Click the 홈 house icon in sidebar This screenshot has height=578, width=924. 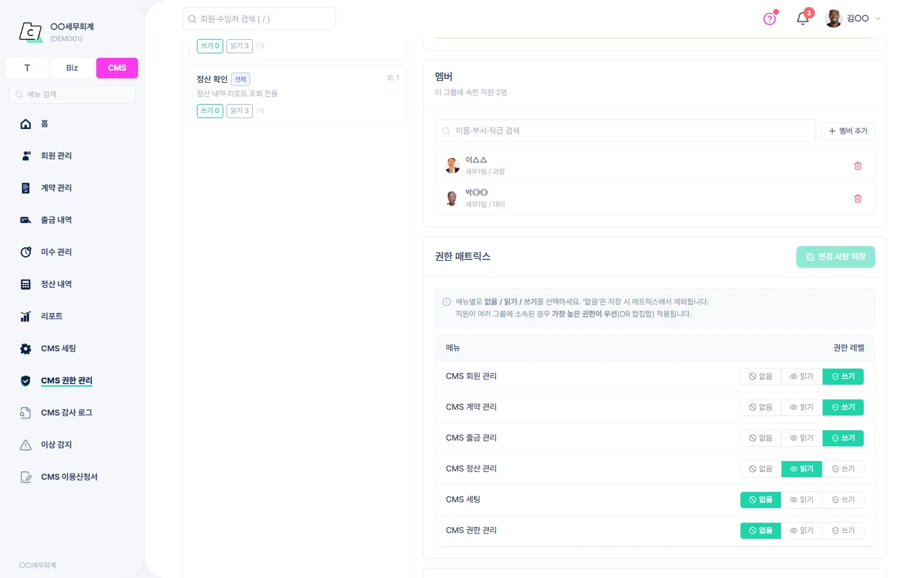coord(26,124)
